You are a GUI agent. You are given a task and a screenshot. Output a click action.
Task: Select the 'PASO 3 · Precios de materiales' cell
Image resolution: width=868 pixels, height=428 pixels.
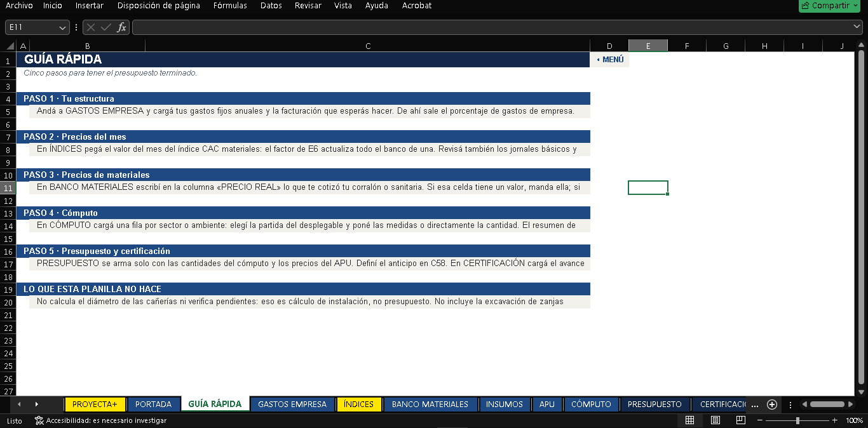point(304,175)
